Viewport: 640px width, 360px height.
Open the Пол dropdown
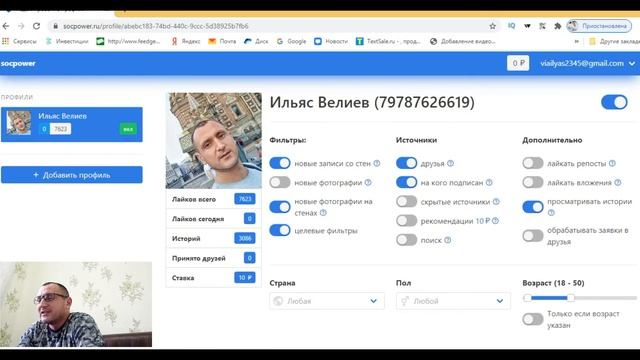click(x=453, y=301)
